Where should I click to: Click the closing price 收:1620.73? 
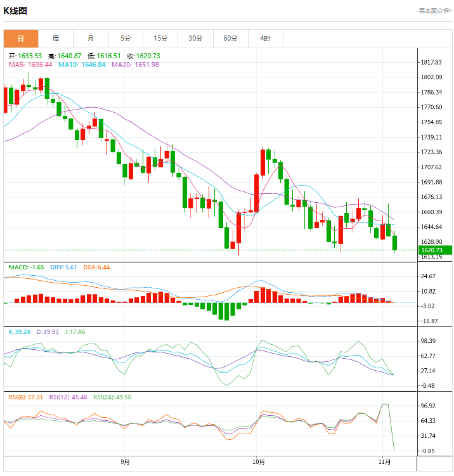[144, 56]
